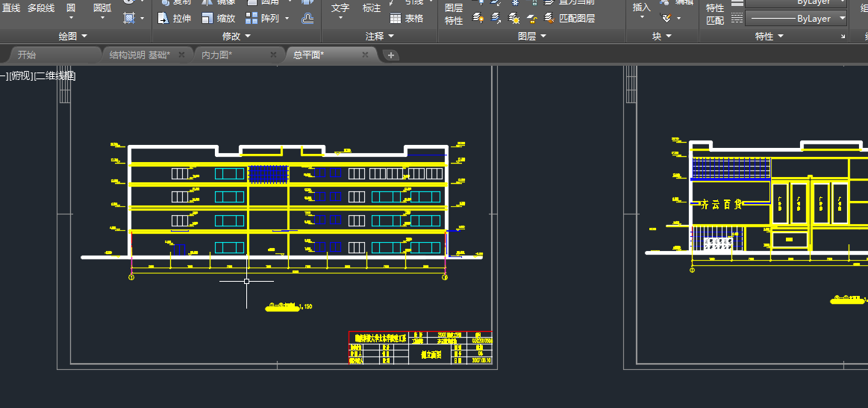Select the title block in left sheet
The width and height of the screenshot is (868, 408).
(420, 347)
